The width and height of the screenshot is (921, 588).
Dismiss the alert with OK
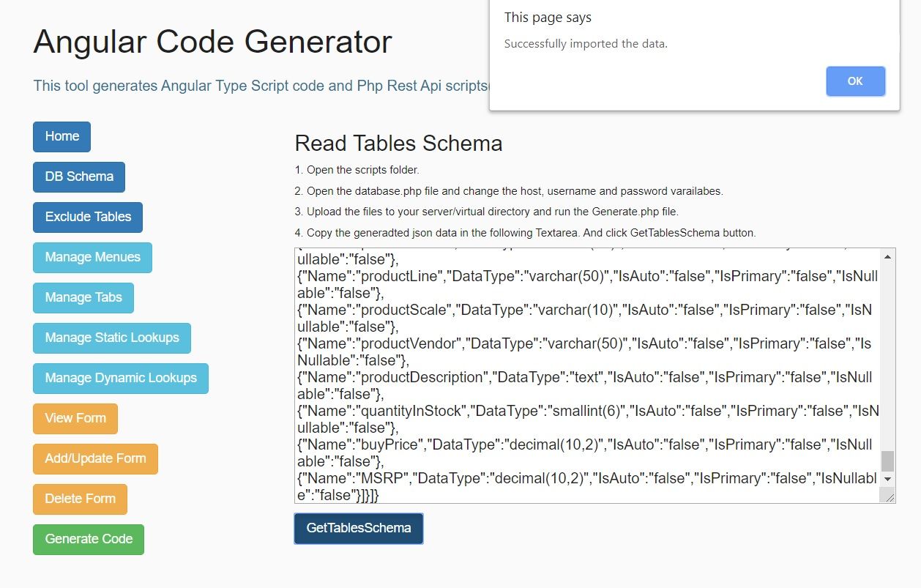tap(855, 81)
